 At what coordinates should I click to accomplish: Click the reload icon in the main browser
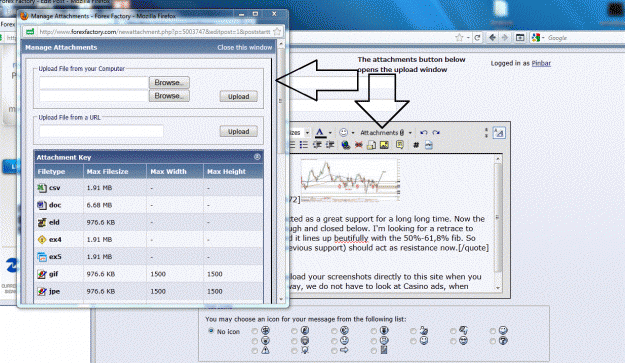(477, 38)
